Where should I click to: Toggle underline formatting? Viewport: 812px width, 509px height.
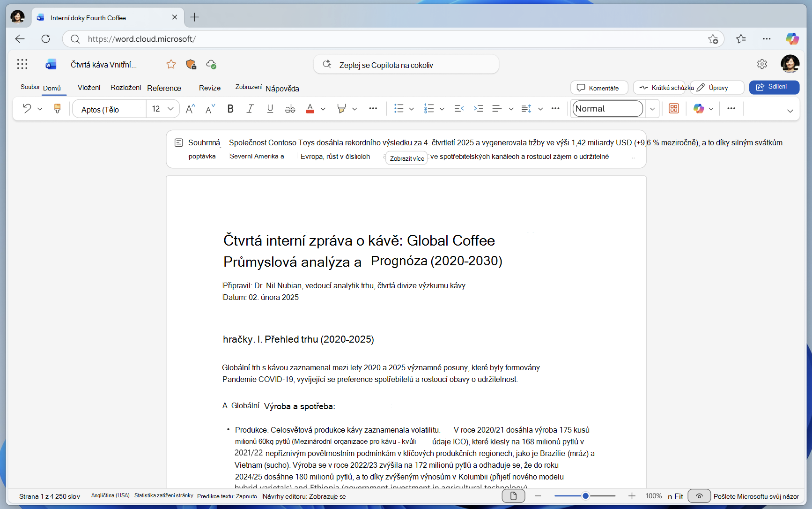tap(270, 109)
